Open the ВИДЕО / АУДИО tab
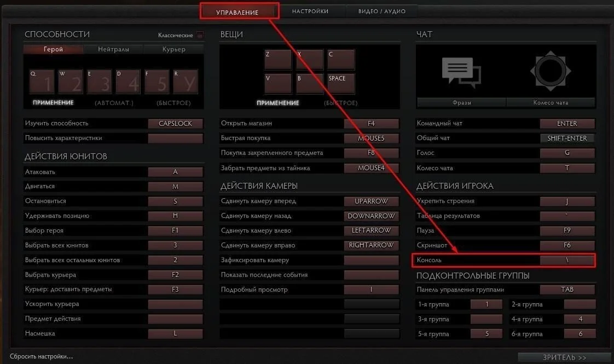This screenshot has height=364, width=614. click(382, 11)
